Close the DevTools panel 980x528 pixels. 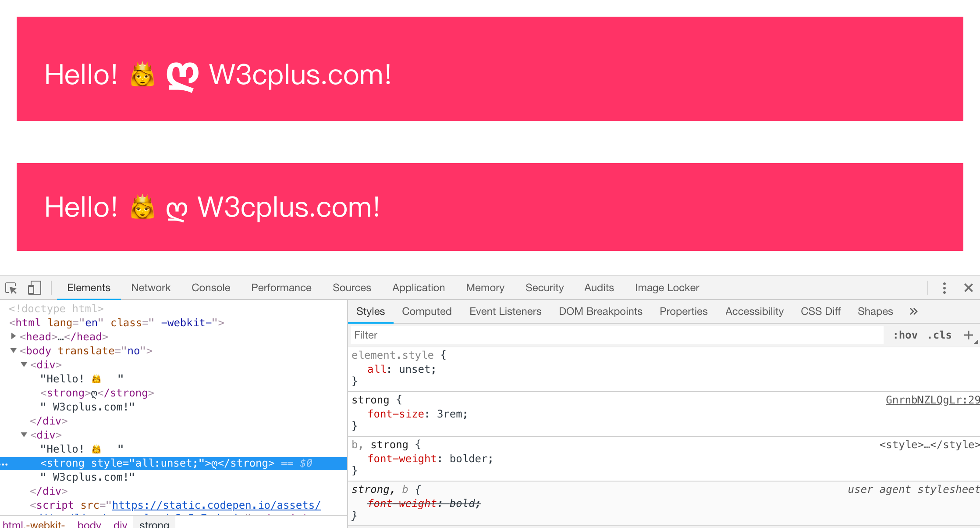969,288
